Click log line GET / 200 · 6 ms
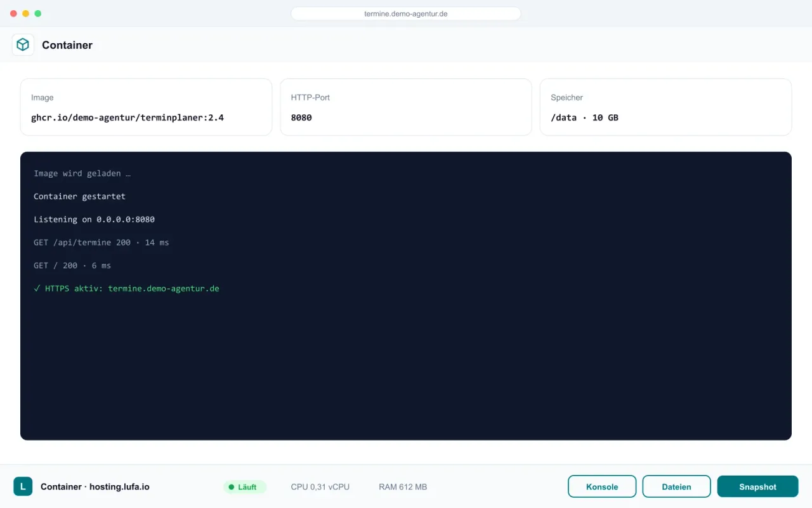 72,265
